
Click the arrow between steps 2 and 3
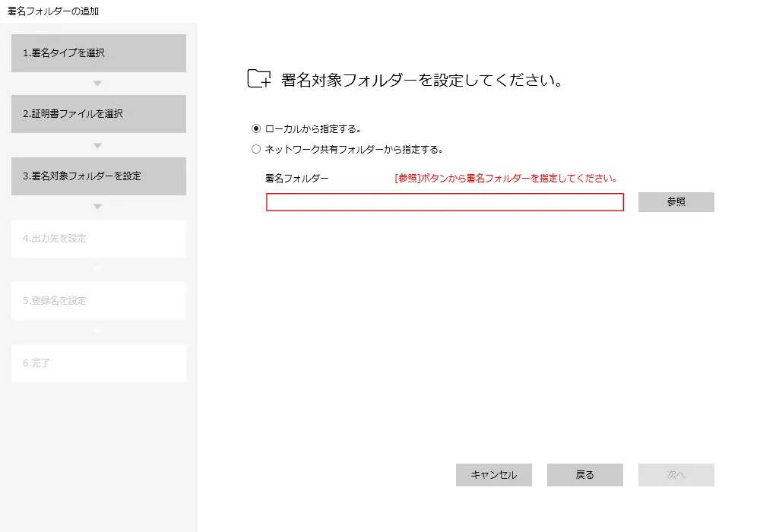pos(97,145)
